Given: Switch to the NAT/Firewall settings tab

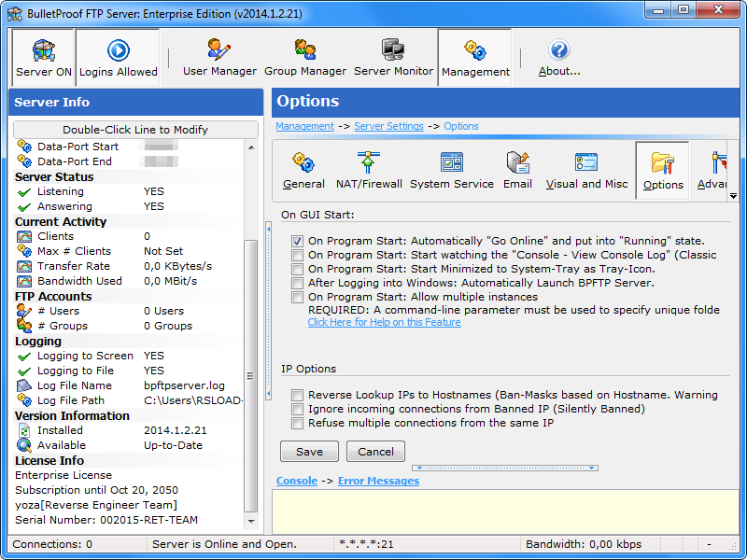Looking at the screenshot, I should point(369,171).
